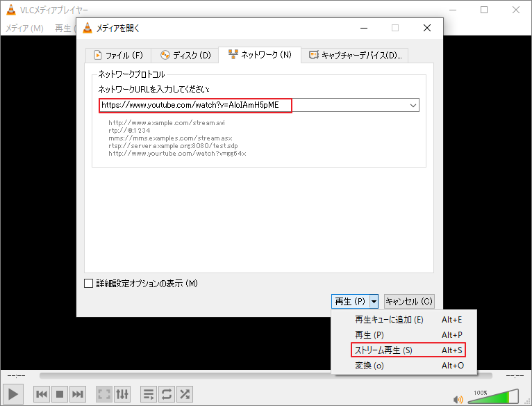Click the ネットワークURLを入力してください label

click(153, 90)
